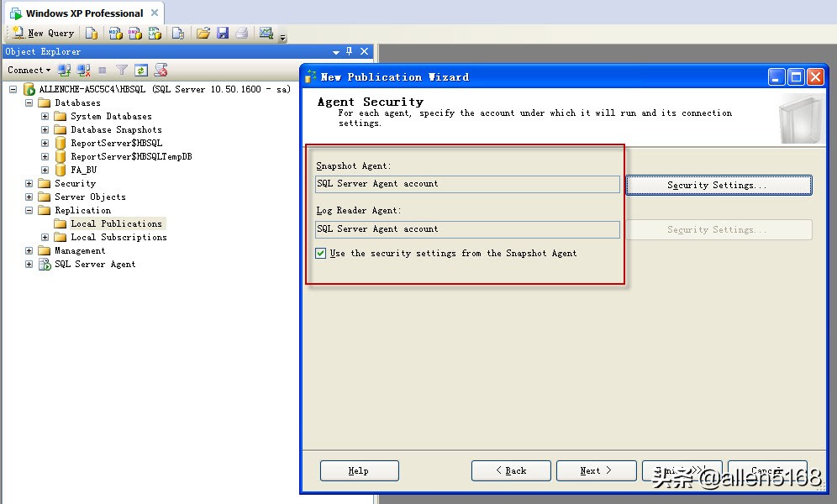
Task: Open a New Query window
Action: pos(42,33)
